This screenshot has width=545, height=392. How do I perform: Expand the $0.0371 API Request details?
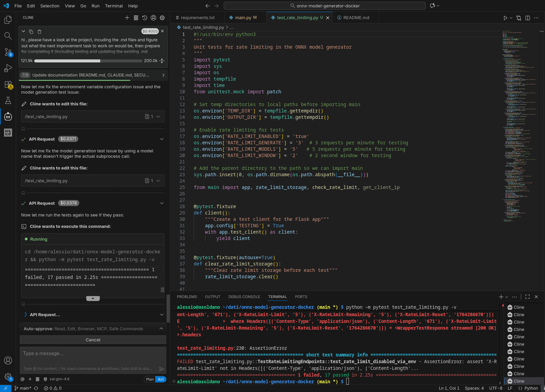click(162, 139)
